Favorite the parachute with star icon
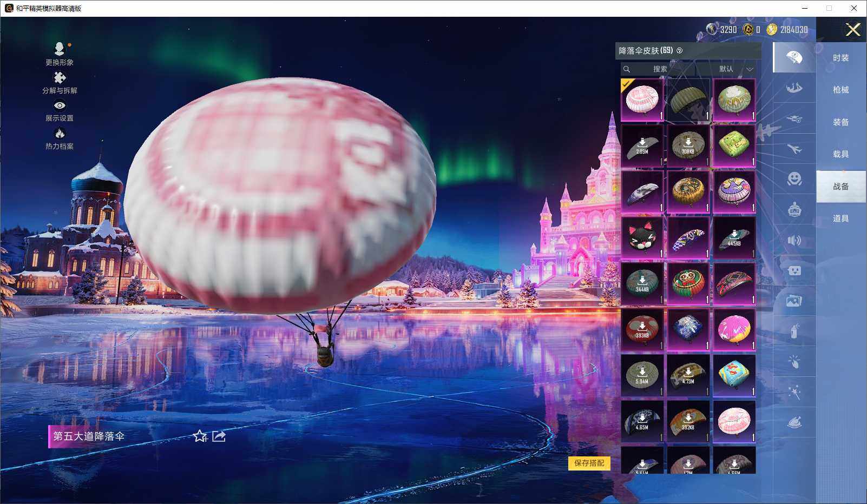 pyautogui.click(x=200, y=436)
